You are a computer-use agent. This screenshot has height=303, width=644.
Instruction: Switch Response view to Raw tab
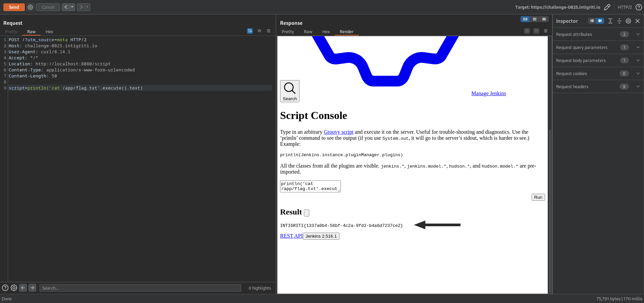(x=308, y=32)
